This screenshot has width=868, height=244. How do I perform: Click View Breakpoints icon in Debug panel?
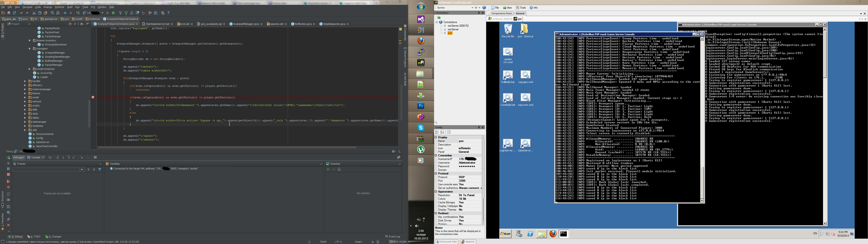[x=8, y=181]
